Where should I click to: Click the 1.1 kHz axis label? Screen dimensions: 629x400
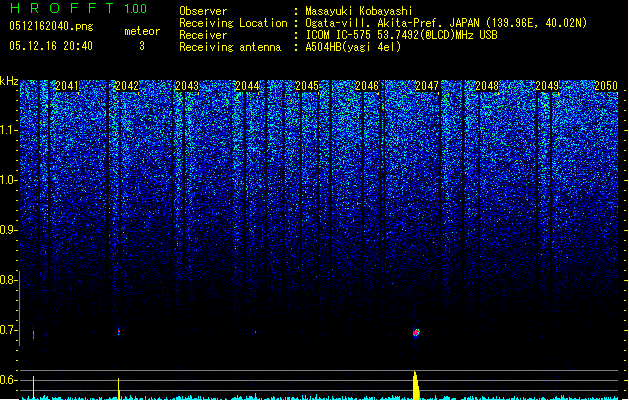tap(7, 130)
